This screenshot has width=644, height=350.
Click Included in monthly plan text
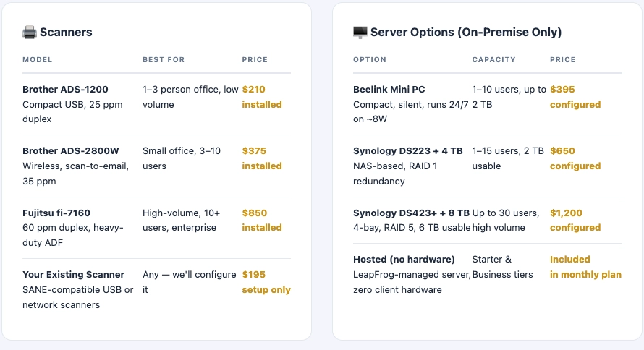pyautogui.click(x=585, y=267)
